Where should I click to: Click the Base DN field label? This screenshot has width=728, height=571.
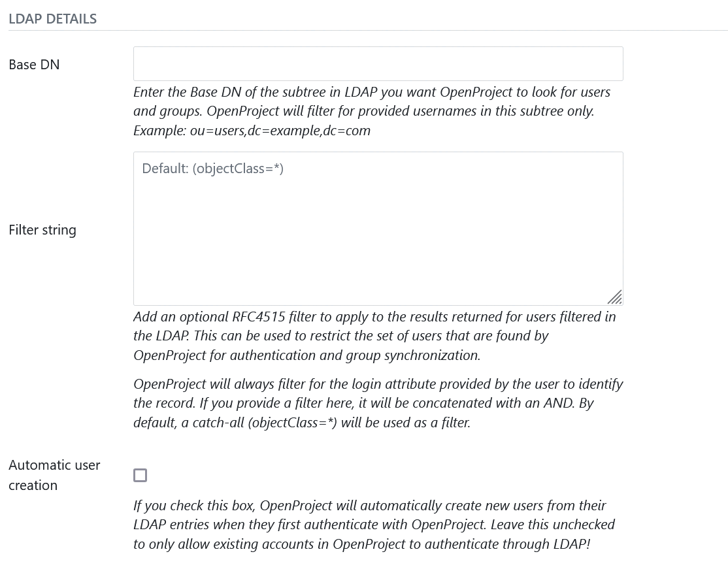pyautogui.click(x=33, y=64)
